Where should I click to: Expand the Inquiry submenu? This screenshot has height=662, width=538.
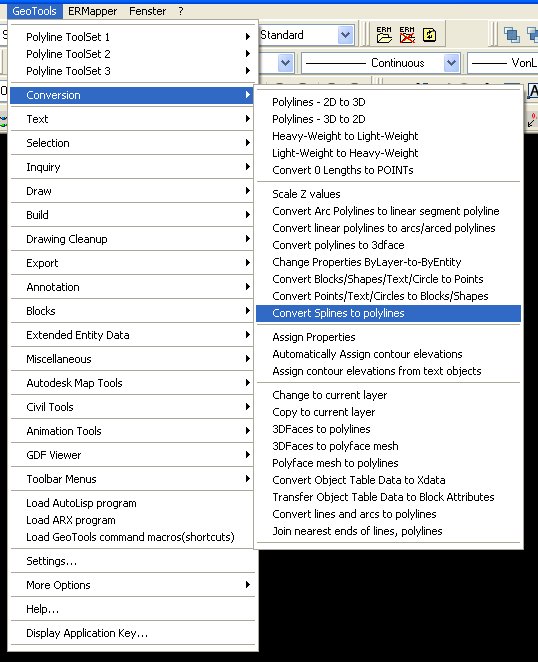pos(132,167)
